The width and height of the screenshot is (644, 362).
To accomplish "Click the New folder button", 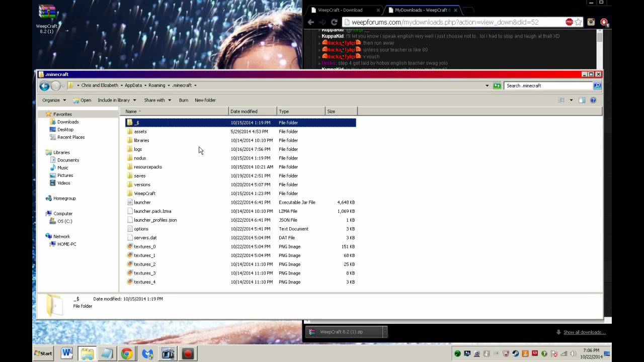I will click(x=205, y=100).
